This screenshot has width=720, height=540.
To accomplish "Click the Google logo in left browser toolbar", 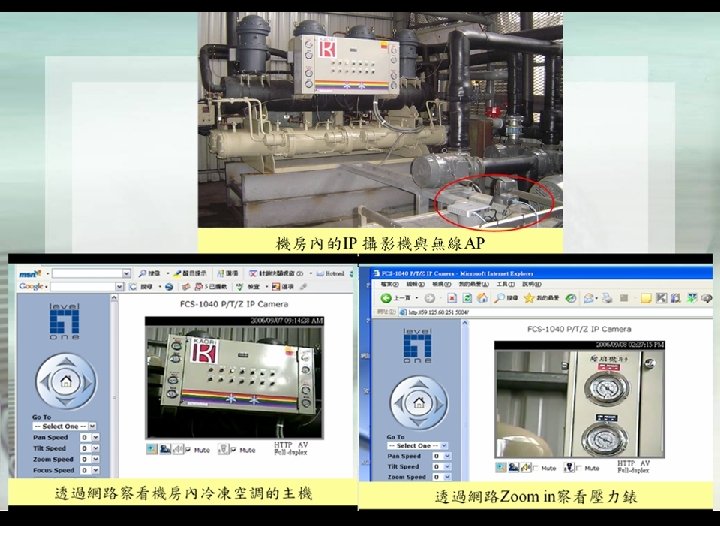I will [x=32, y=287].
